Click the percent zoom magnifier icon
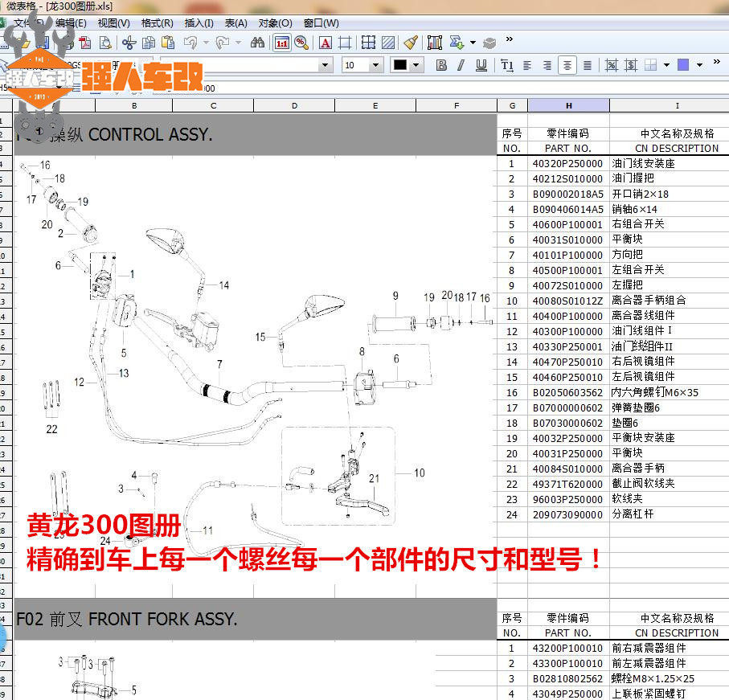Viewport: 729px width, 700px height. point(301,43)
